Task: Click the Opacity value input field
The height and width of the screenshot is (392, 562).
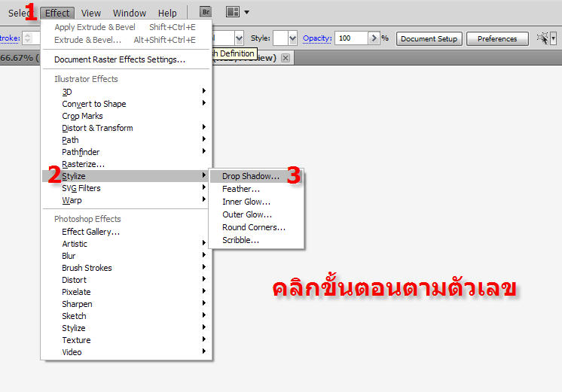Action: click(351, 38)
